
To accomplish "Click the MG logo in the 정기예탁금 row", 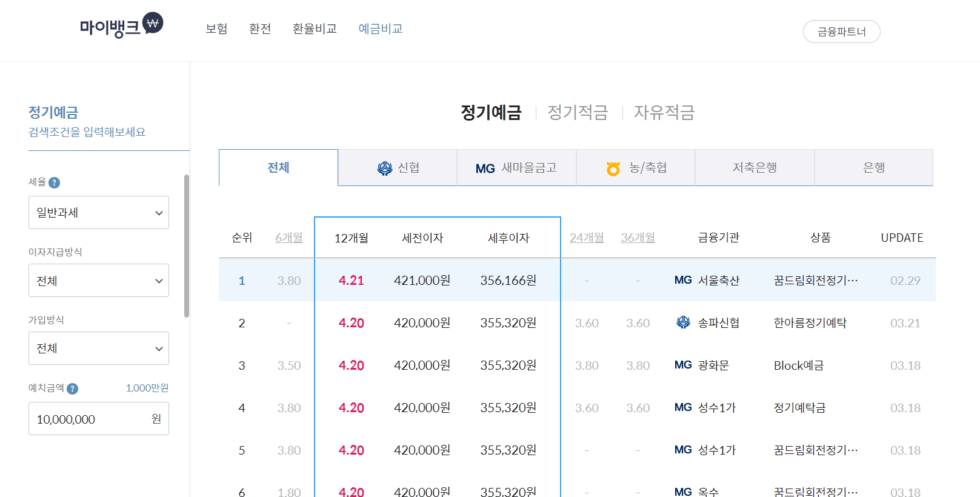I will [x=683, y=407].
